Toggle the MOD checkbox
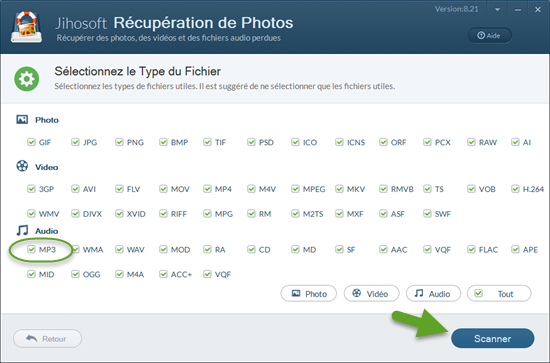This screenshot has height=363, width=550. click(x=163, y=249)
